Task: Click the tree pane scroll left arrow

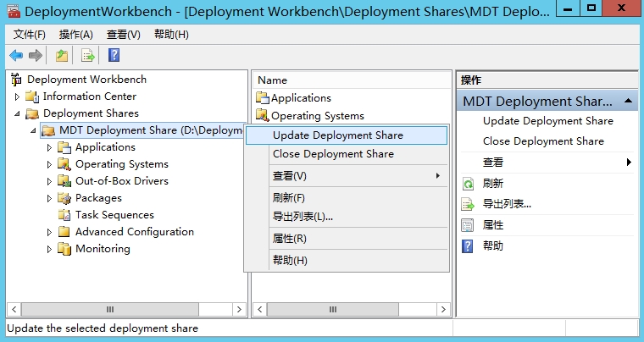Action: [14, 309]
